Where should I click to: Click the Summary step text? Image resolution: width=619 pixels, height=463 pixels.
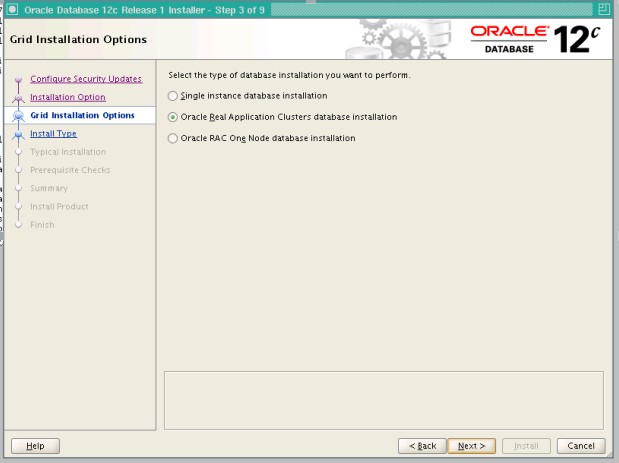pos(49,188)
